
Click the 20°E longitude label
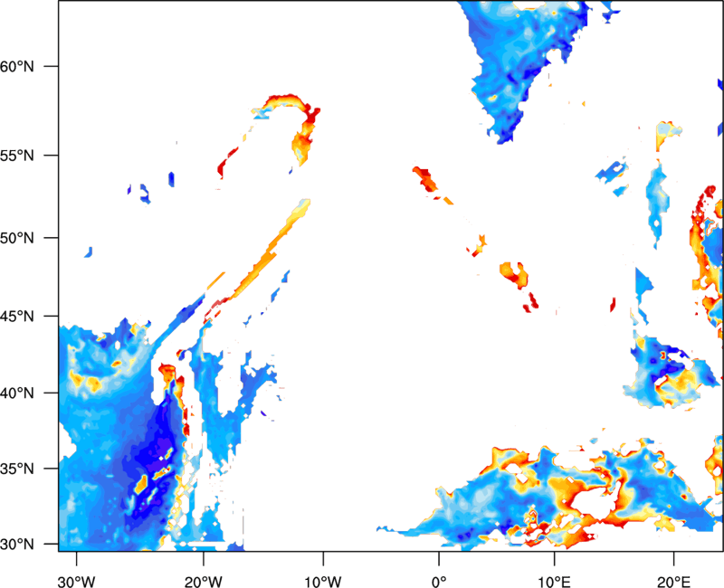673,582
